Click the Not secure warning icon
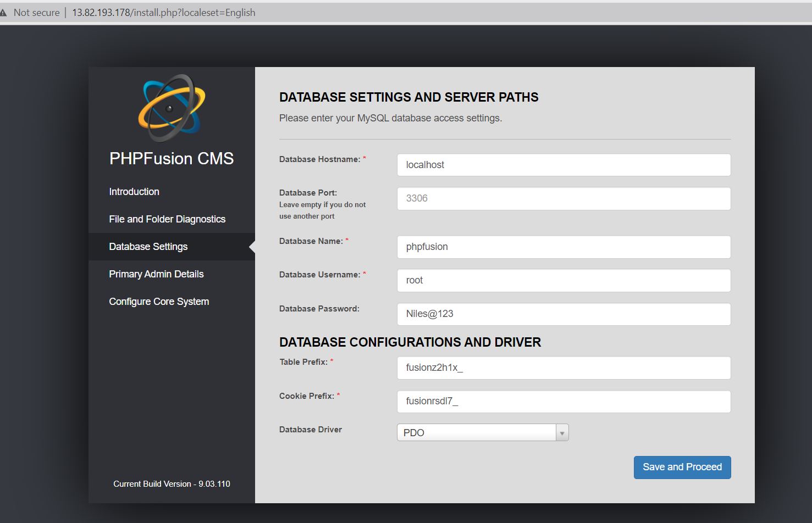812x523 pixels. pos(4,13)
